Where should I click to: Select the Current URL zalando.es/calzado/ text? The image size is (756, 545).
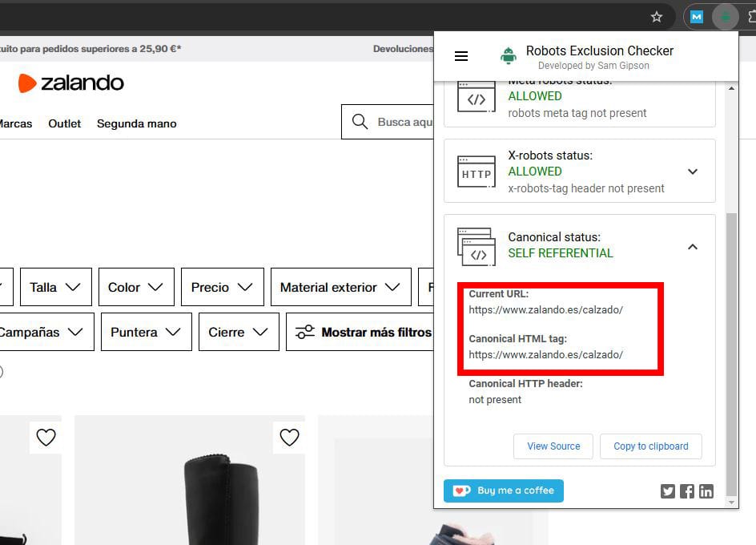(x=546, y=310)
